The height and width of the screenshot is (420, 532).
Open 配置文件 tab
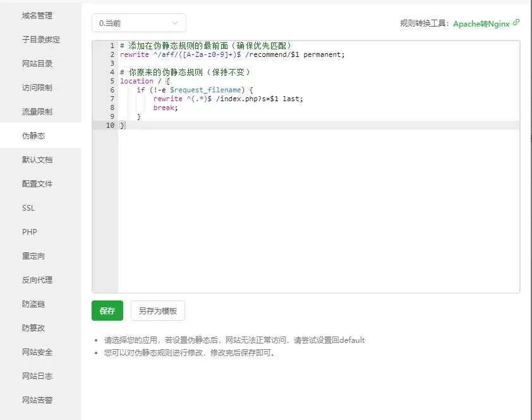coord(37,184)
